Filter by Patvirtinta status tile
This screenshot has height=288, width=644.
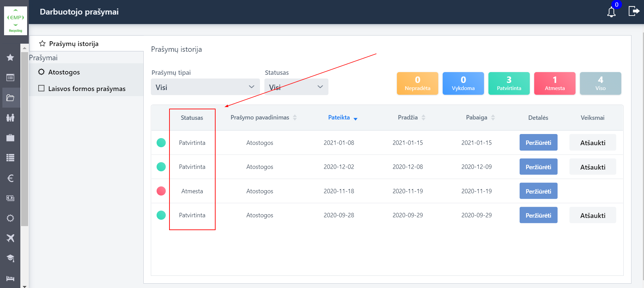coord(509,83)
